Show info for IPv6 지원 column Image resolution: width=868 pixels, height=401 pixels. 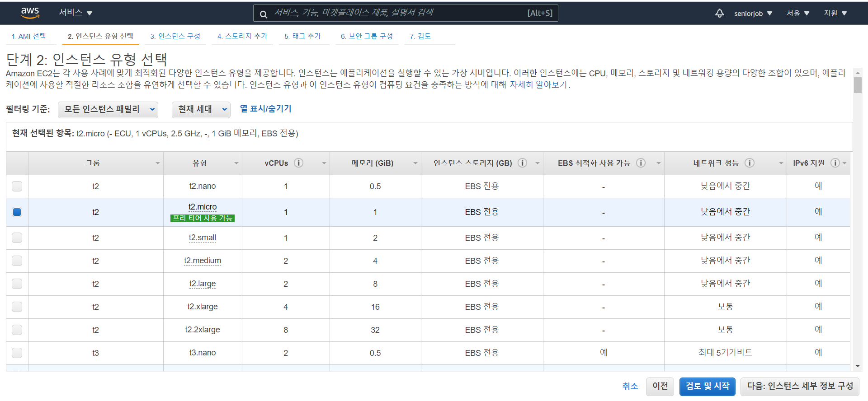click(x=835, y=163)
